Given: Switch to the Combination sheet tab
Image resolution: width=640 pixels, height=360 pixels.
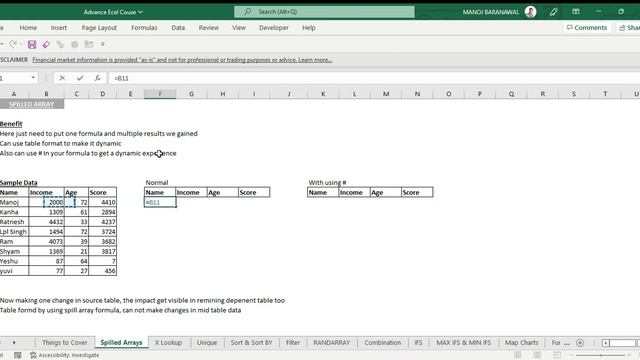Looking at the screenshot, I should pos(382,343).
